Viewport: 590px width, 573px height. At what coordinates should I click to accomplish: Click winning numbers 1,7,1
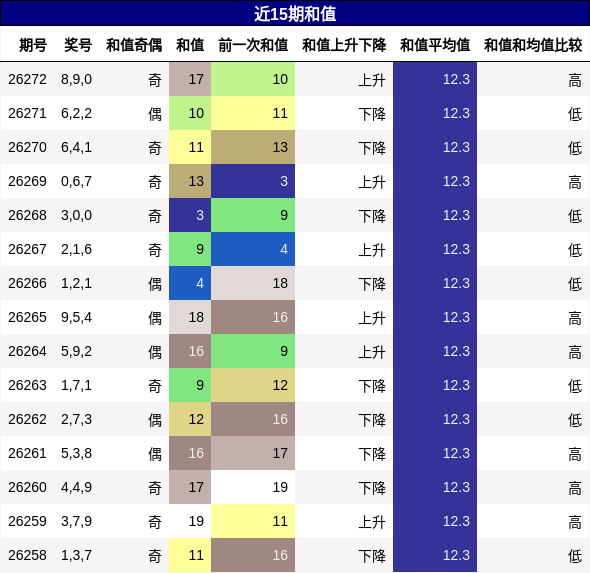click(x=76, y=385)
